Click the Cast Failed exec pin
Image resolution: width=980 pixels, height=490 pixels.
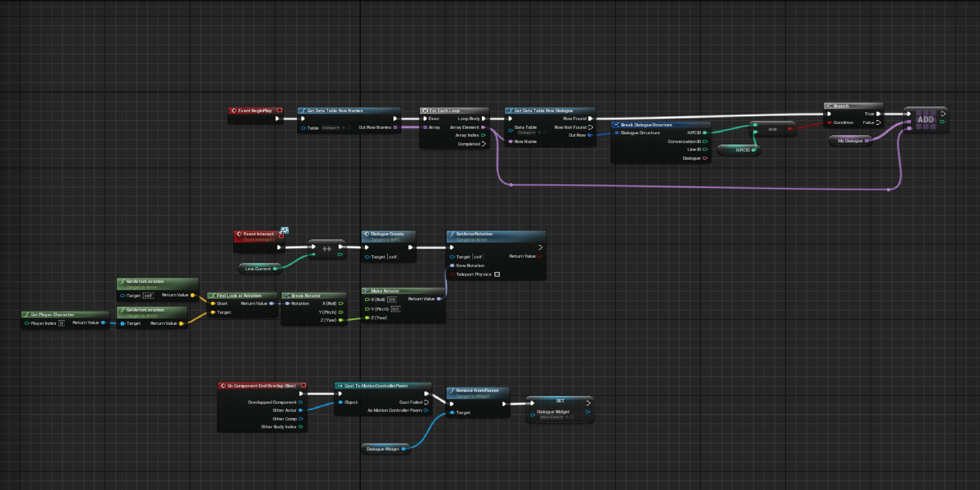[x=426, y=402]
